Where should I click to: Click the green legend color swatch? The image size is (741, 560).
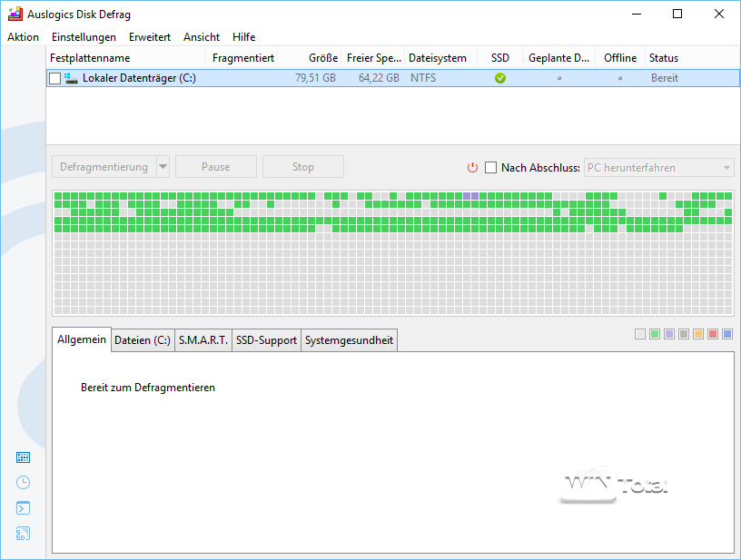pos(655,334)
